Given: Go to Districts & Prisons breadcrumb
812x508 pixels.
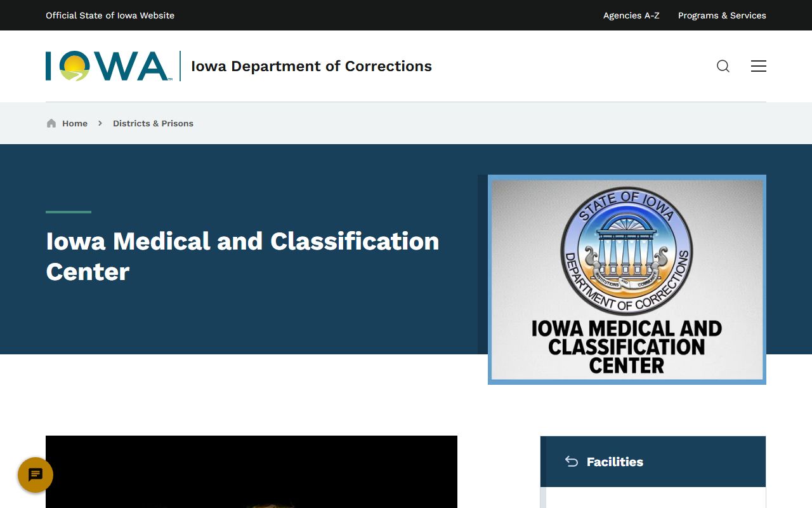Looking at the screenshot, I should point(153,123).
